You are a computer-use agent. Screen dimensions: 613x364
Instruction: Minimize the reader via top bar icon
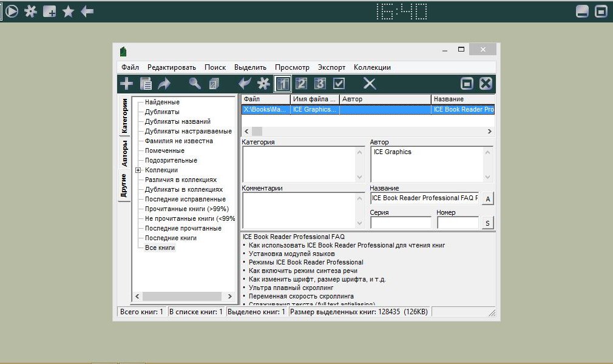582,12
